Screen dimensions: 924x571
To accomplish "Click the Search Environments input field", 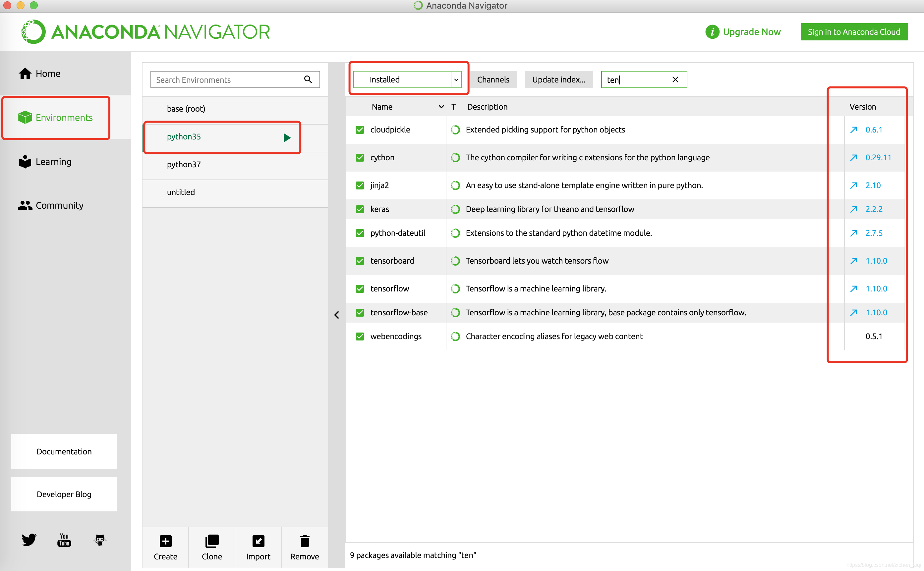I will (227, 80).
